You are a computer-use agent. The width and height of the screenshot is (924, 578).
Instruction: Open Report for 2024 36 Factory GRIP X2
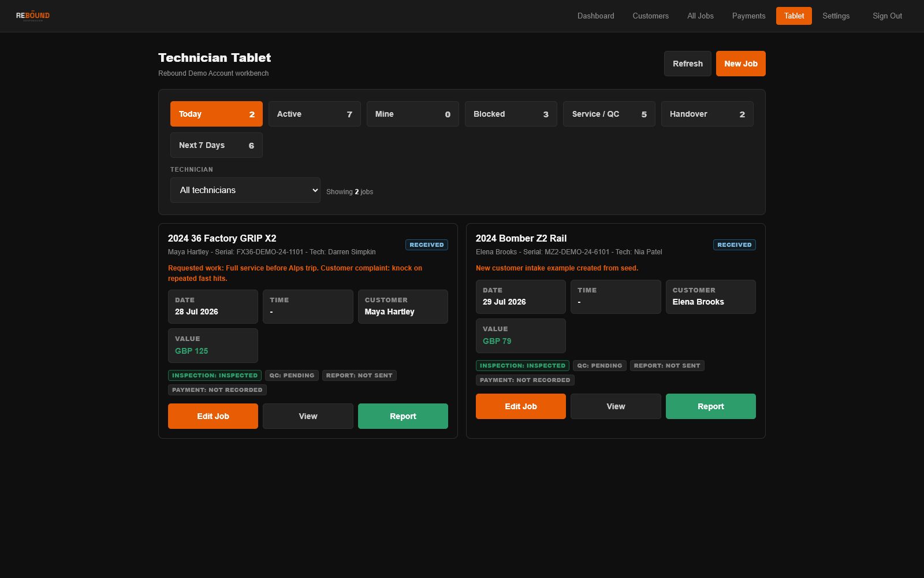click(403, 416)
